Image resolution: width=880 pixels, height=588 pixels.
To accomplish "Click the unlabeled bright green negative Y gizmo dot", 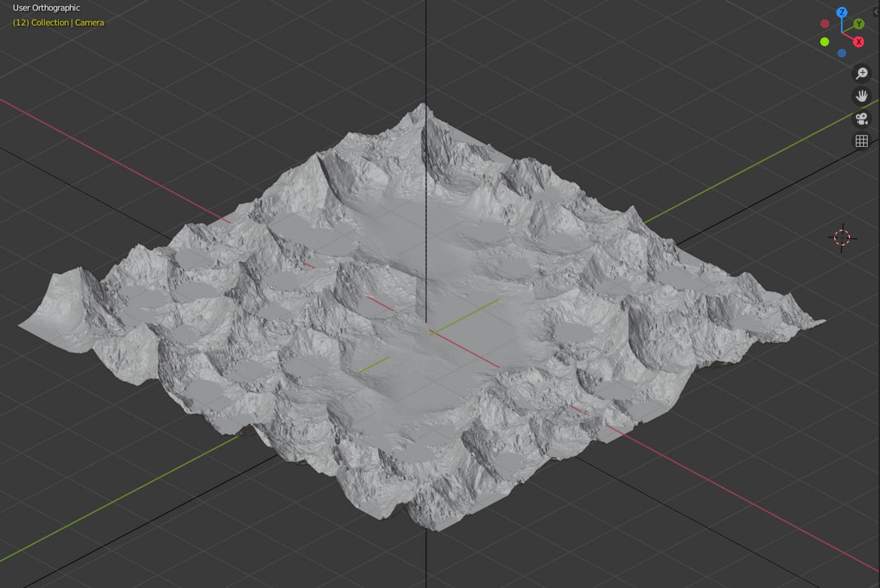I will click(824, 42).
